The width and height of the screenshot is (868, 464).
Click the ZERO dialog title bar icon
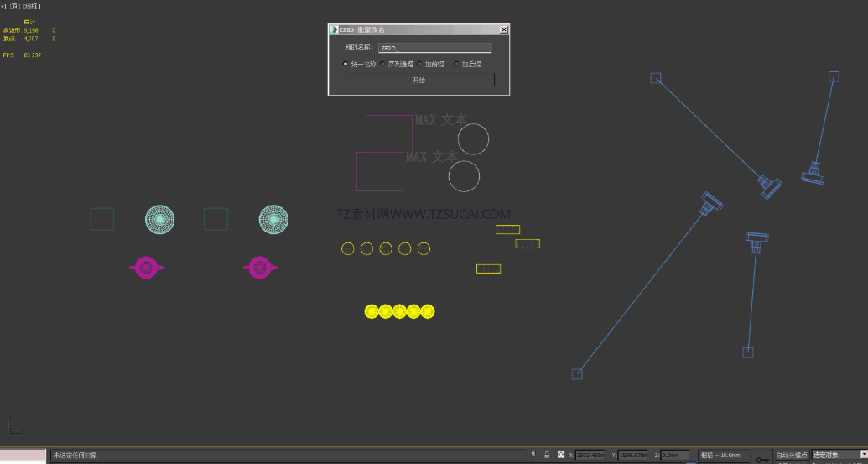click(x=335, y=30)
